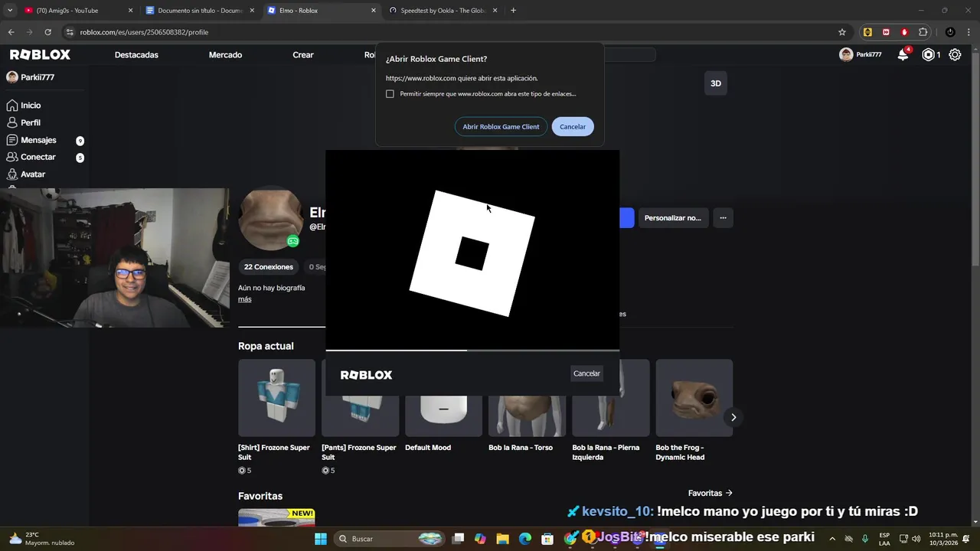The width and height of the screenshot is (980, 551).
Task: Open the taskbar clock and date
Action: pos(942,539)
